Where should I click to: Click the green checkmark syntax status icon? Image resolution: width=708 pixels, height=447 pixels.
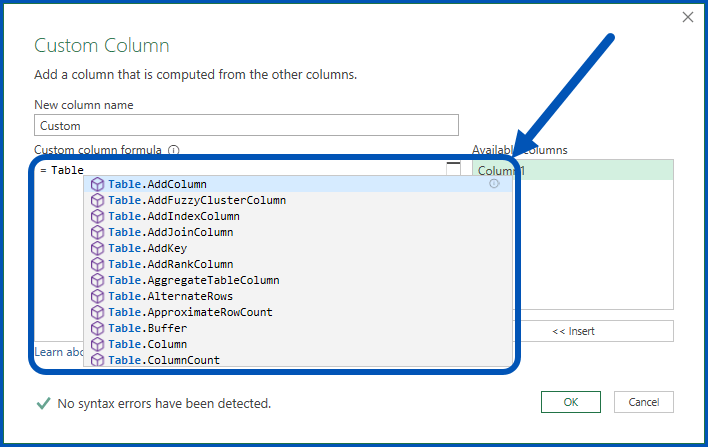click(43, 403)
